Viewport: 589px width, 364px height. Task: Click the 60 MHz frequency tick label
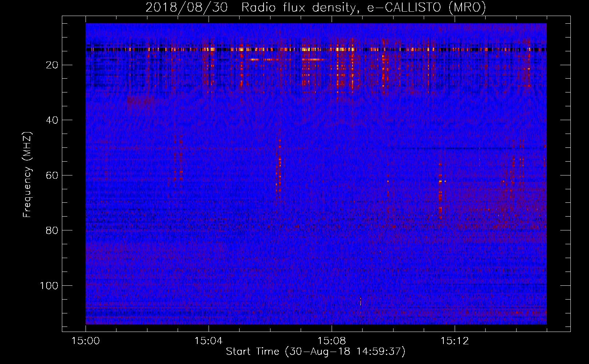pos(52,175)
